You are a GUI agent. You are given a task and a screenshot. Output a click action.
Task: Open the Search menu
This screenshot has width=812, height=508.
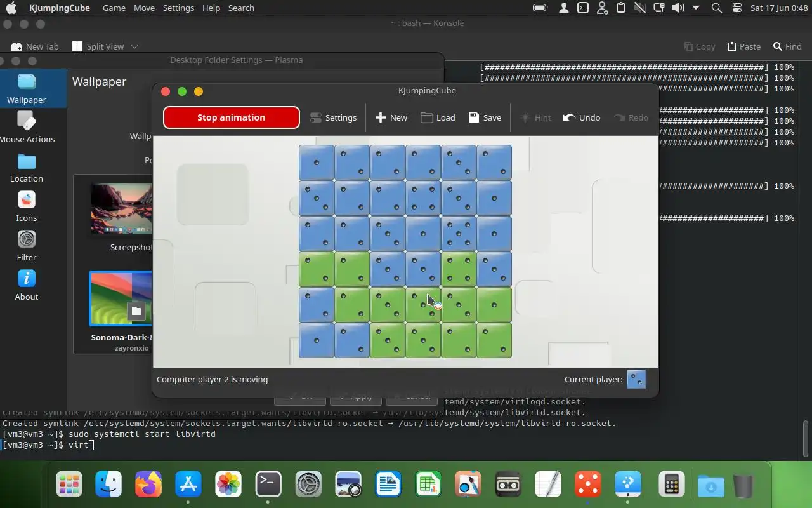(x=241, y=8)
